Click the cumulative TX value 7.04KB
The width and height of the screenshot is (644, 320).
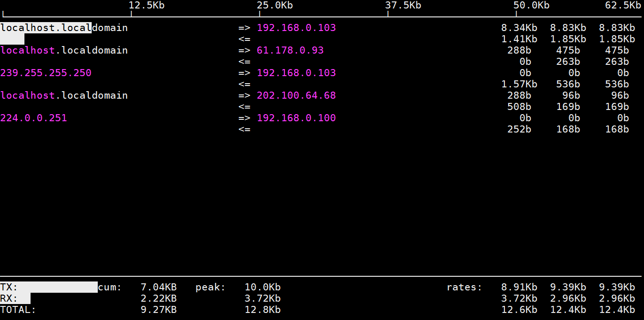click(x=159, y=287)
